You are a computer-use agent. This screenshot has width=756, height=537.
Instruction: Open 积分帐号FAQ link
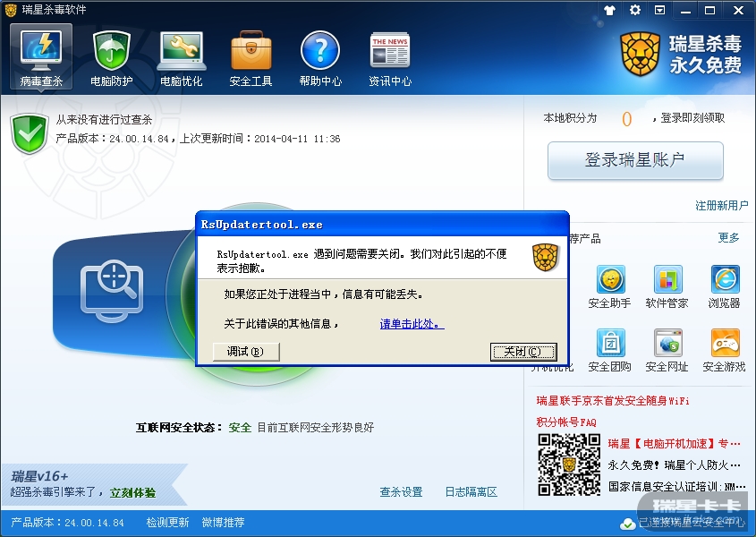566,422
